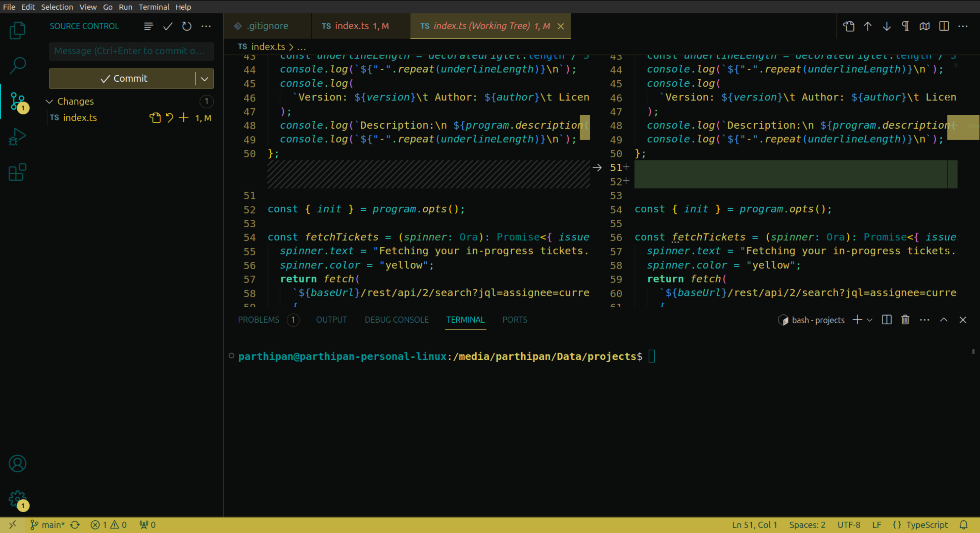This screenshot has height=533, width=980.
Task: Open the Selection menu
Action: tap(57, 7)
